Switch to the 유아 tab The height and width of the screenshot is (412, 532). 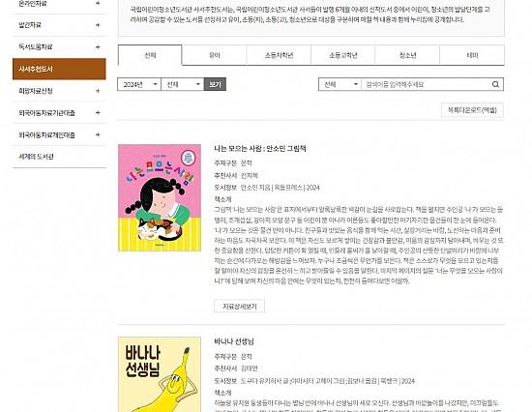pos(215,55)
